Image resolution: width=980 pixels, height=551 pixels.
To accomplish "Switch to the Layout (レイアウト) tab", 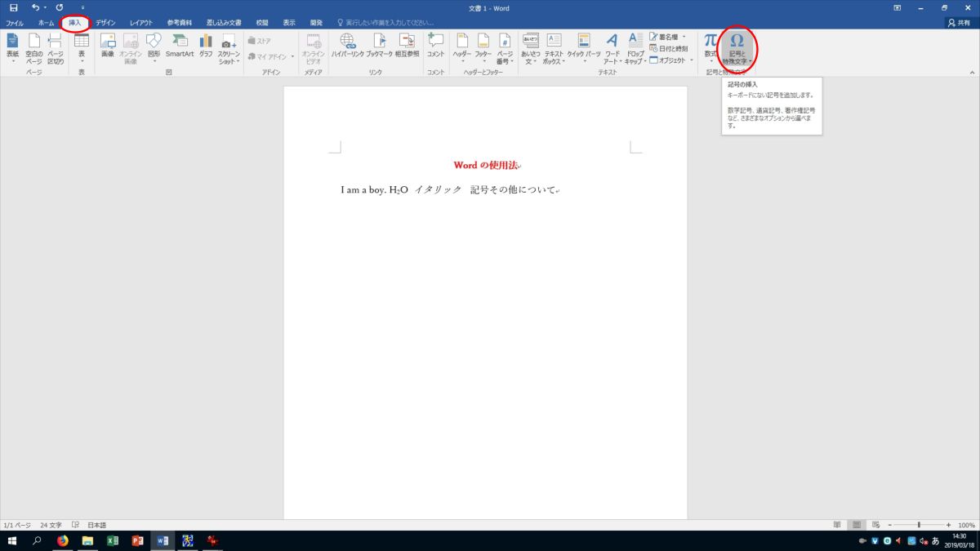I will click(x=141, y=23).
